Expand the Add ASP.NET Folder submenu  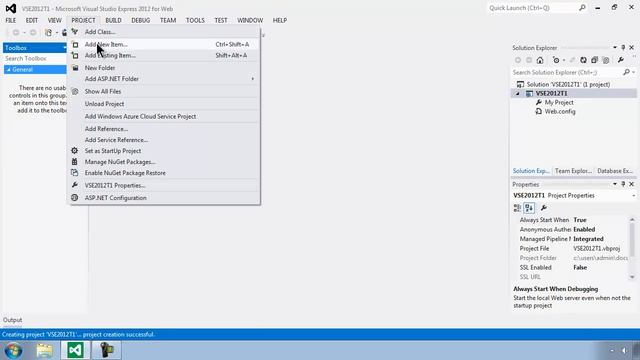[x=164, y=79]
